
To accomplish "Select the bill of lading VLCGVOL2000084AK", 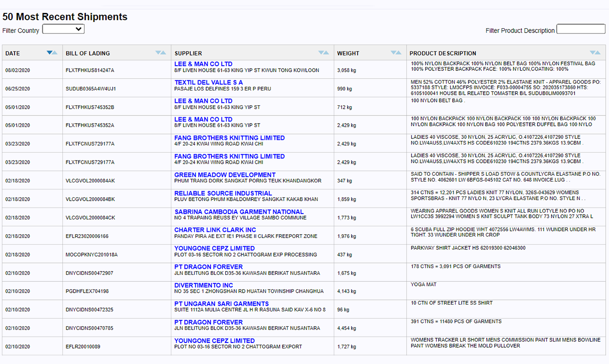I will tap(90, 181).
